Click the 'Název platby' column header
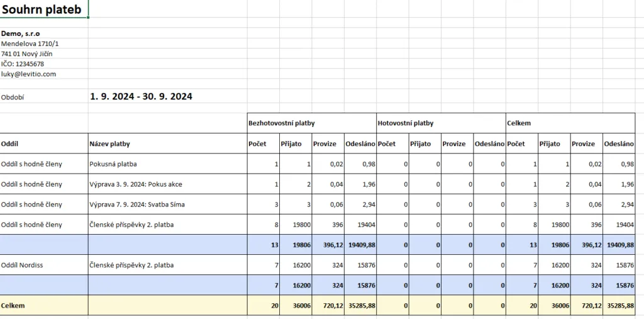This screenshot has width=644, height=319. (167, 143)
